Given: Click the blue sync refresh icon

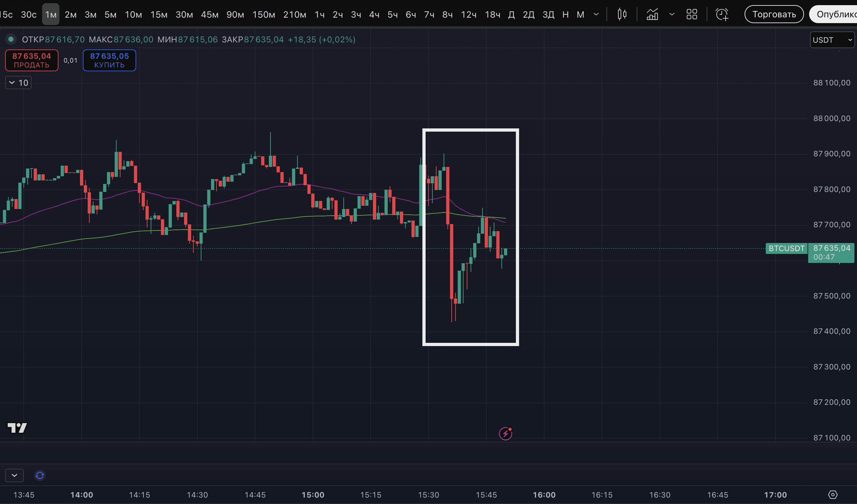Looking at the screenshot, I should point(40,475).
